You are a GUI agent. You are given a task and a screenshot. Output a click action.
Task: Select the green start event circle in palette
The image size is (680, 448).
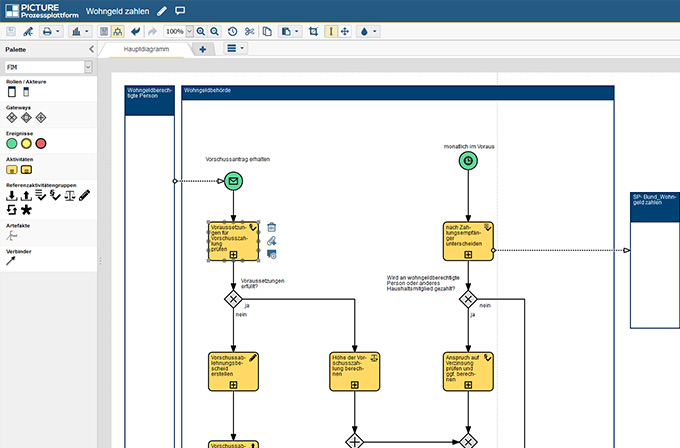[12, 144]
